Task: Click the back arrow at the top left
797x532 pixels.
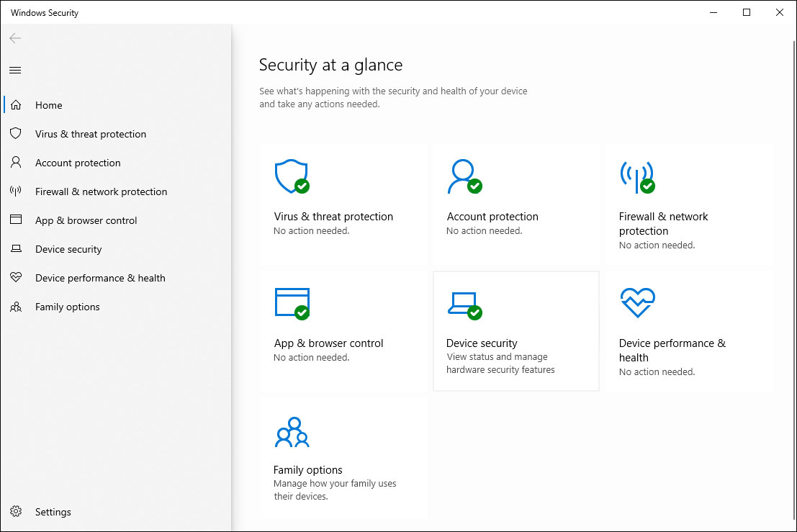Action: pyautogui.click(x=15, y=38)
